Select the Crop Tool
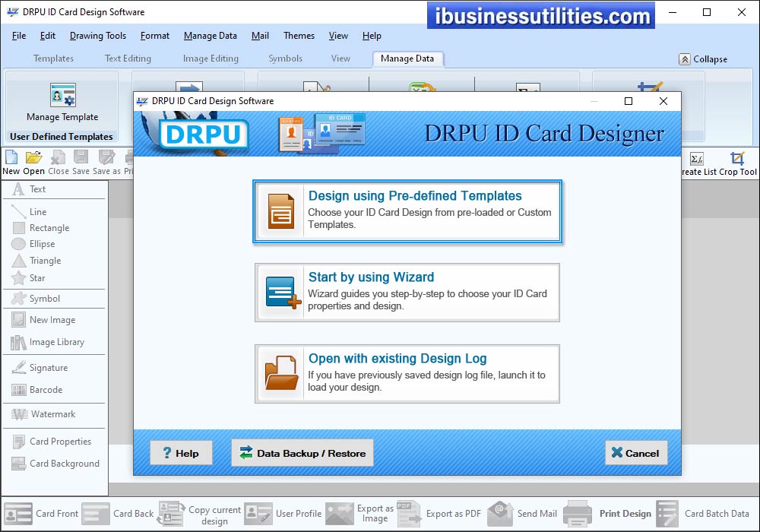Image resolution: width=760 pixels, height=532 pixels. click(x=736, y=160)
